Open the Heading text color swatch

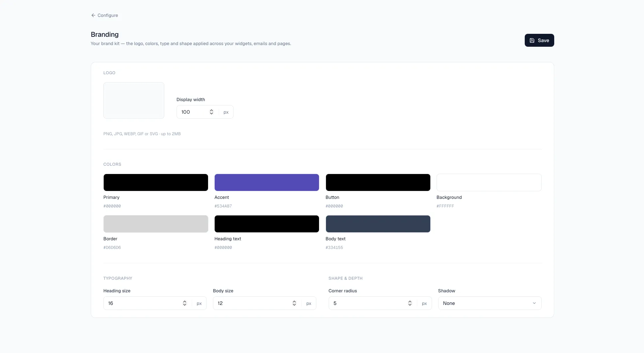click(x=267, y=224)
